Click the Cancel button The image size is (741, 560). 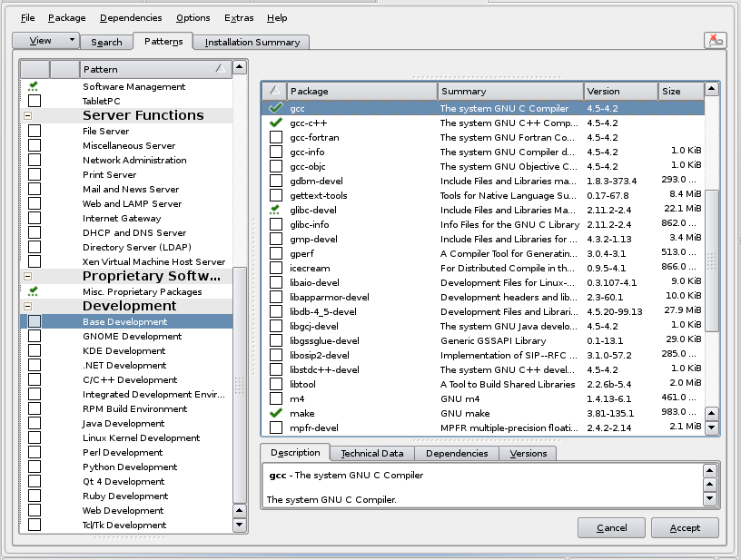611,528
